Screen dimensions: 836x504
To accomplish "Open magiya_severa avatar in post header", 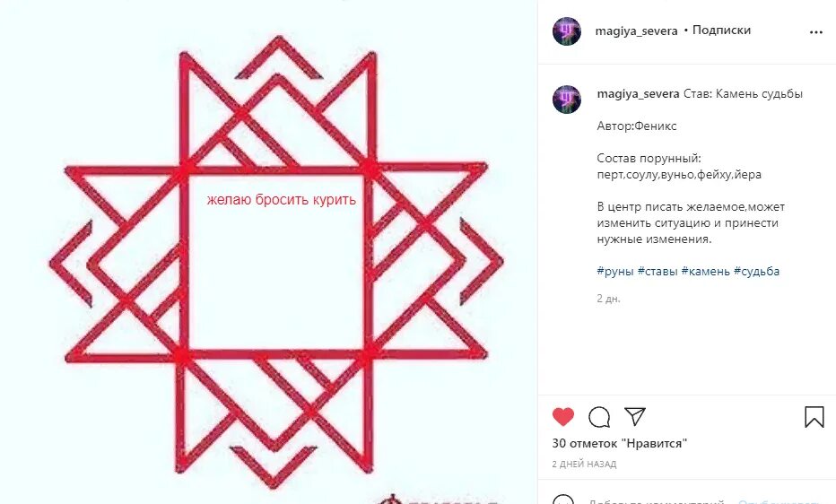I will [x=566, y=30].
